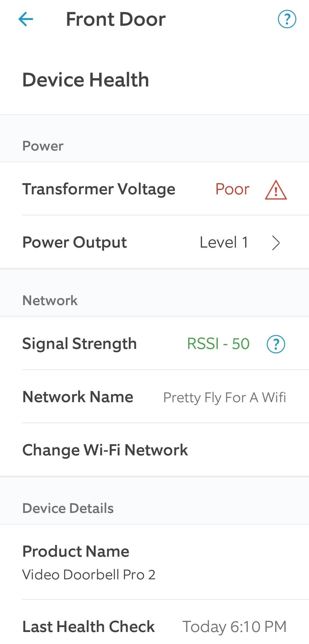
Task: Tap the red transformer voltage warning icon
Action: pyautogui.click(x=276, y=190)
